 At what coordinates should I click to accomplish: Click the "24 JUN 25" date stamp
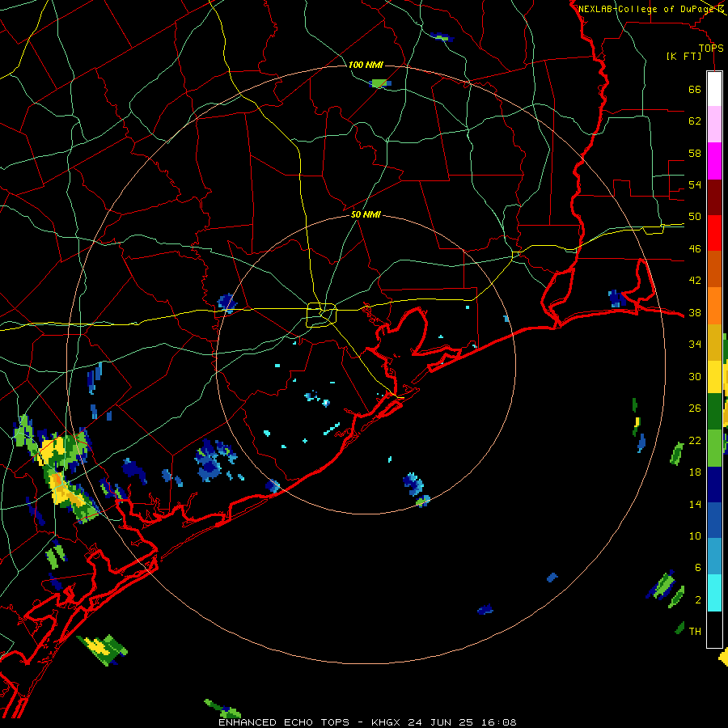[x=440, y=722]
